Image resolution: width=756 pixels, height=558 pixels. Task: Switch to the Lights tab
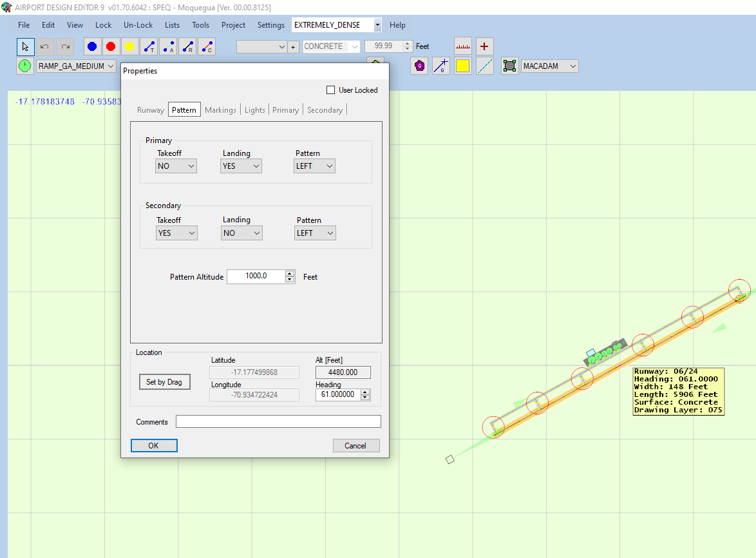tap(254, 110)
